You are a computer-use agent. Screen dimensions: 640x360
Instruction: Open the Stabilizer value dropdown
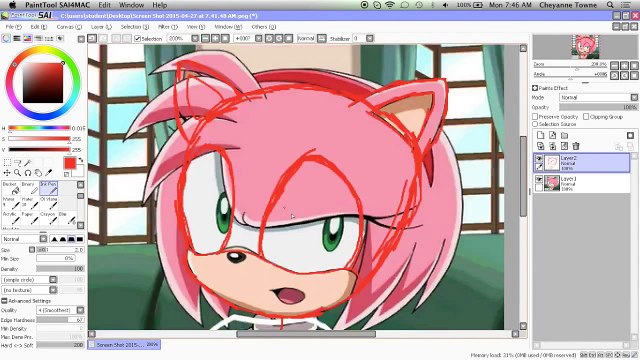(x=370, y=38)
